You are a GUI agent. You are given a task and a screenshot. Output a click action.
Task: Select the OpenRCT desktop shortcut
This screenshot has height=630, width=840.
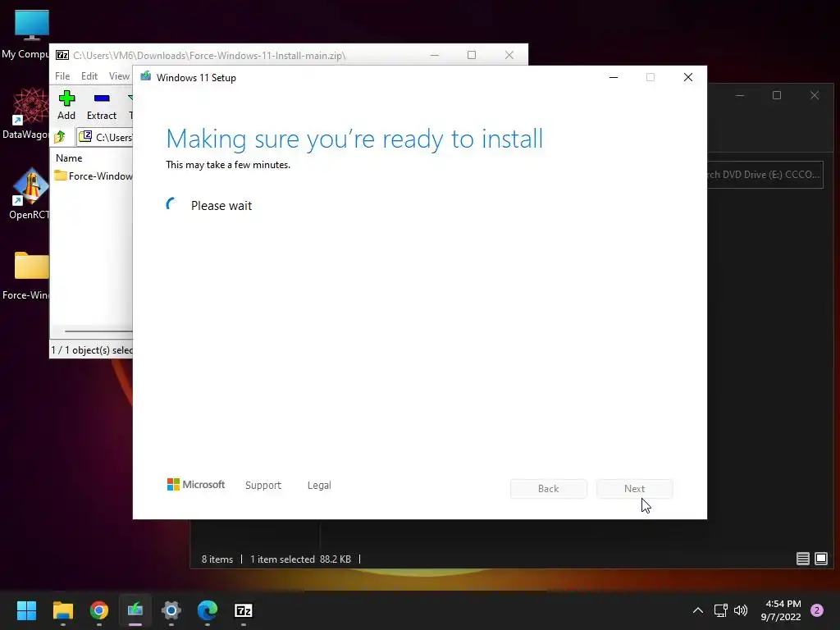click(x=28, y=194)
